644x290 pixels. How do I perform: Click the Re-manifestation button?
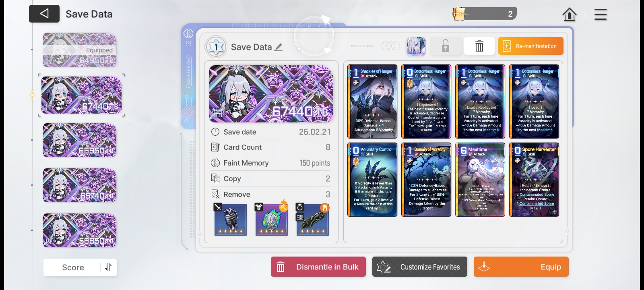(530, 46)
